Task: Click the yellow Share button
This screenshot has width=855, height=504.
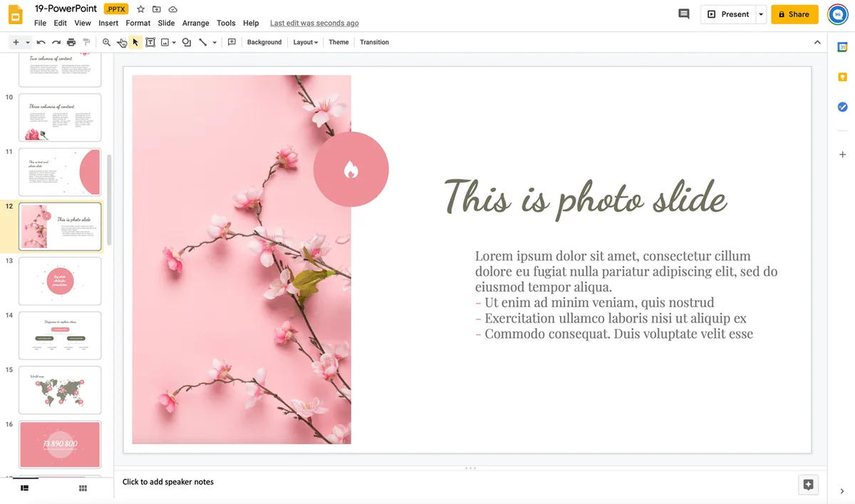Action: coord(794,14)
